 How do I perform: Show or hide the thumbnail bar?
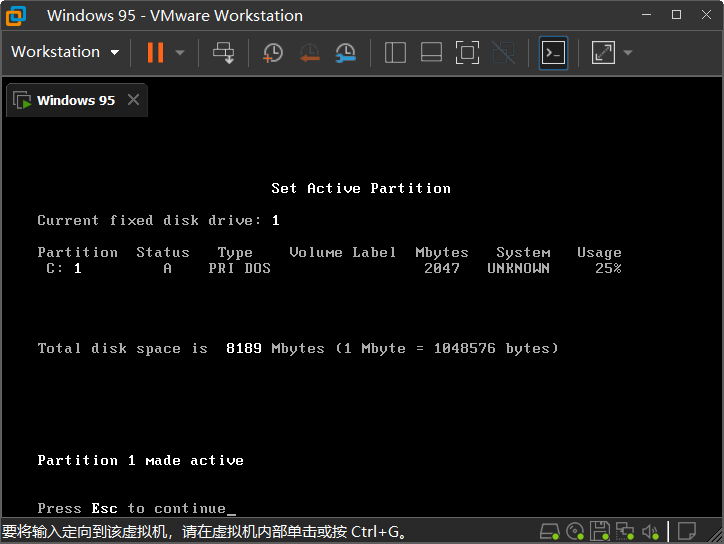(x=431, y=52)
